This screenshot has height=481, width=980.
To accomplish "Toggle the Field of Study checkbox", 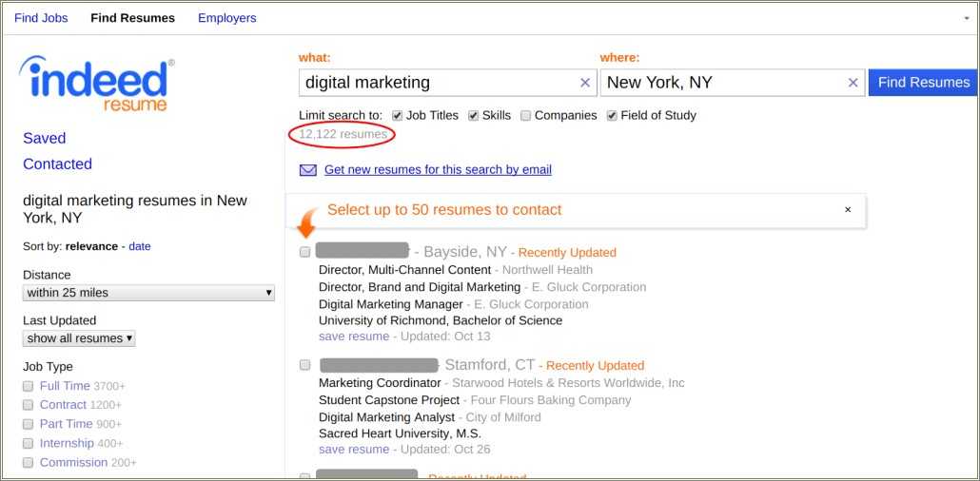I will point(612,116).
